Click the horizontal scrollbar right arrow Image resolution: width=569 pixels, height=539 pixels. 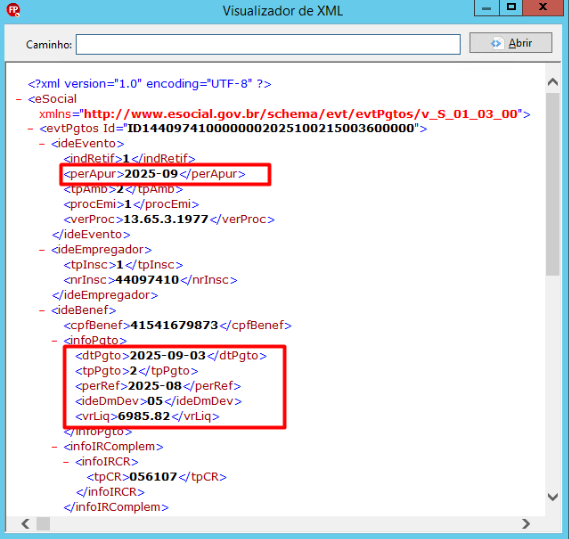coord(526,524)
